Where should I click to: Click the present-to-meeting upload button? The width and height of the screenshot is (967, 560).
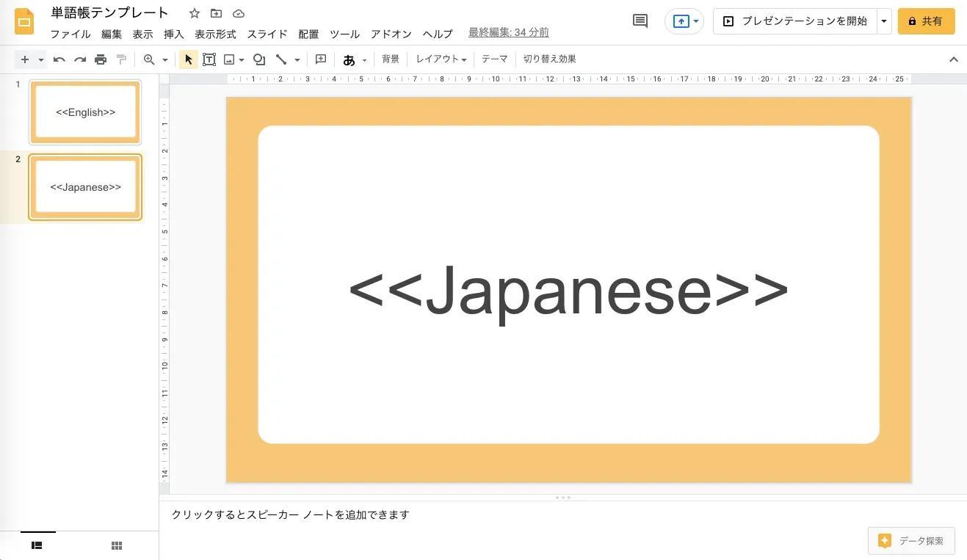[x=681, y=21]
